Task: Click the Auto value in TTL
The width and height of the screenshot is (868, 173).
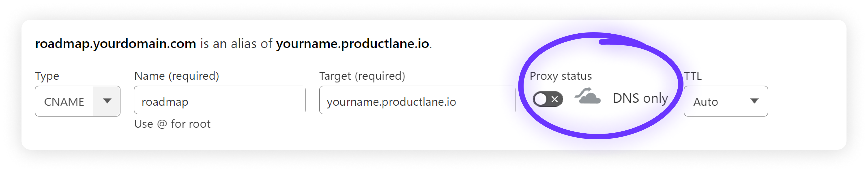Action: coord(706,102)
